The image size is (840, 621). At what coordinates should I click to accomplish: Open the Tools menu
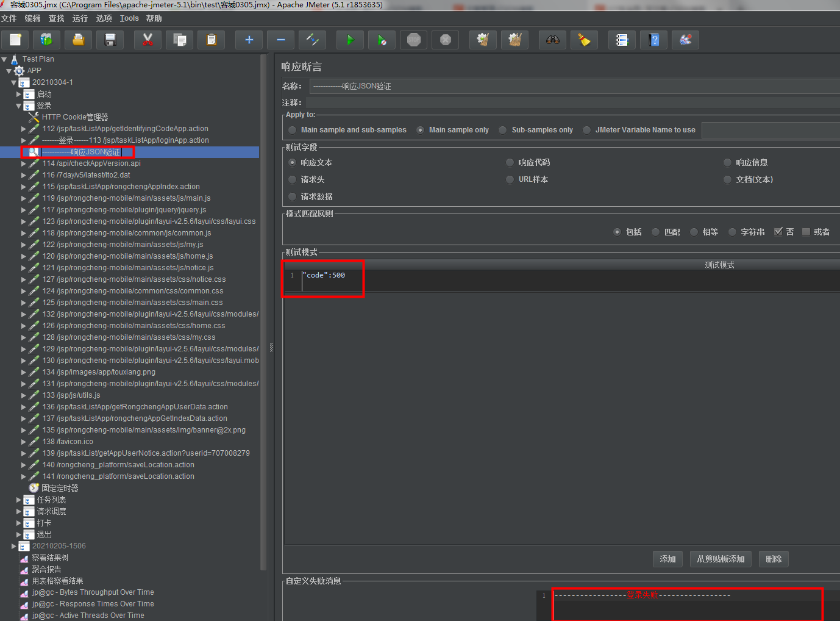coord(129,18)
